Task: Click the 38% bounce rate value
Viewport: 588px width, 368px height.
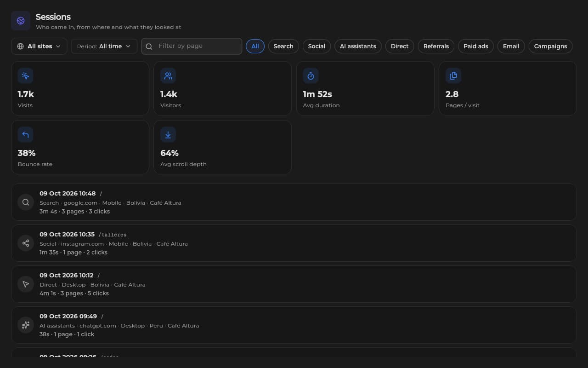Action: click(x=27, y=153)
